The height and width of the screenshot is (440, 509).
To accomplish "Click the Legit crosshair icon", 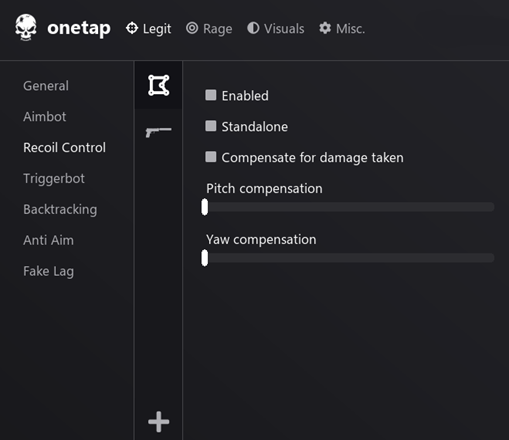I will 132,28.
